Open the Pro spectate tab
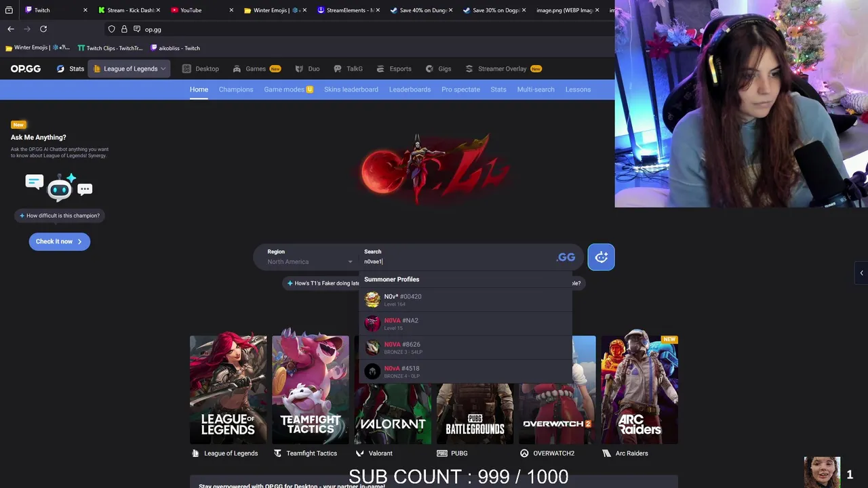Screen dimensions: 868x488 click(x=460, y=89)
